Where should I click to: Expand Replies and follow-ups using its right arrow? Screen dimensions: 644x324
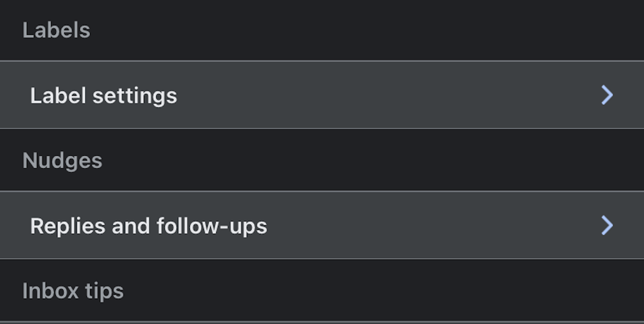[607, 226]
